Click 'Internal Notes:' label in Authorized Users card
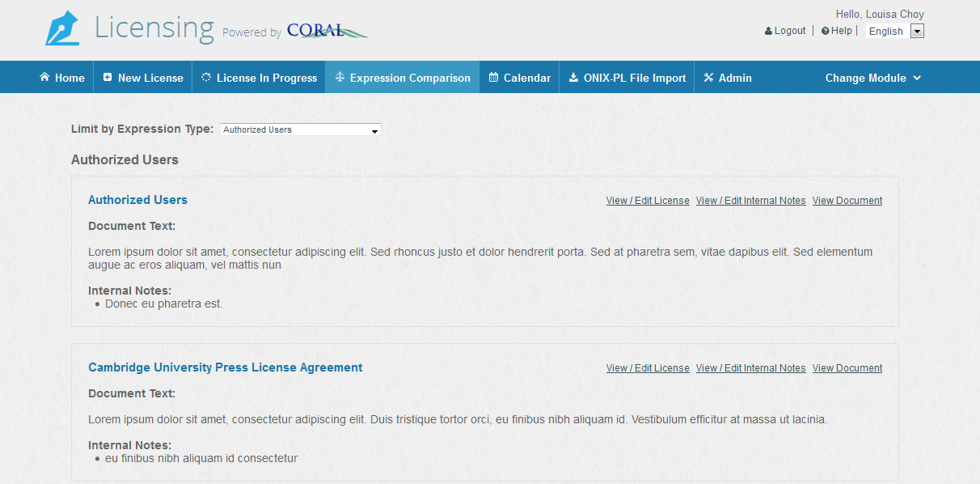This screenshot has width=980, height=484. (129, 291)
